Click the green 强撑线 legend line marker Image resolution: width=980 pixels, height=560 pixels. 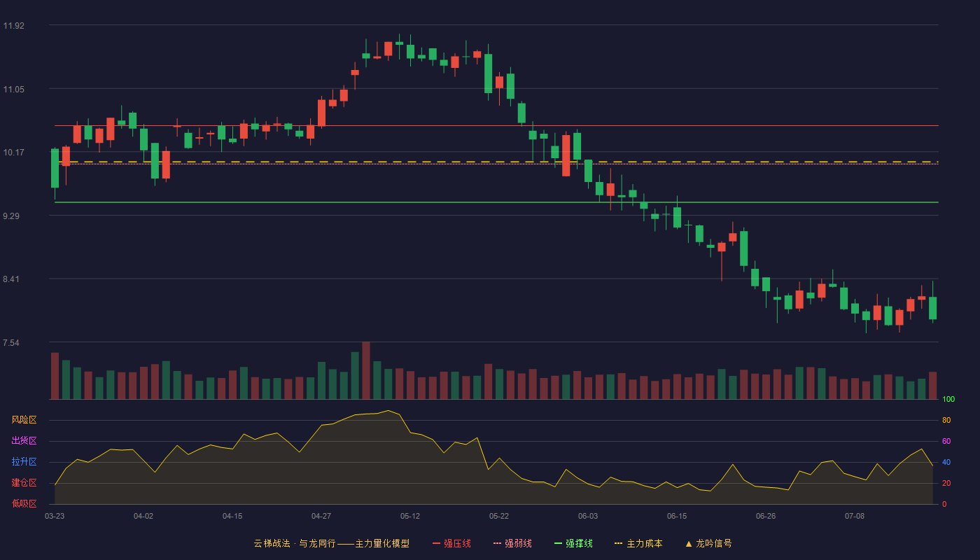[558, 543]
